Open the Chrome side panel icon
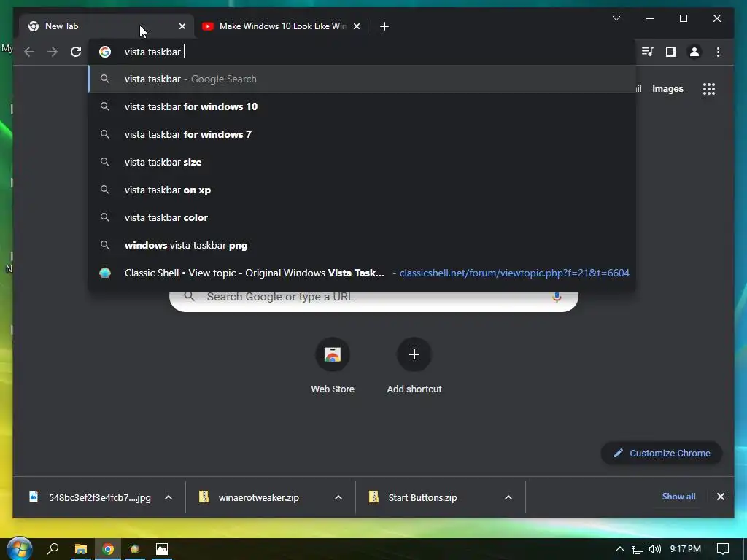The height and width of the screenshot is (560, 747). (x=671, y=52)
